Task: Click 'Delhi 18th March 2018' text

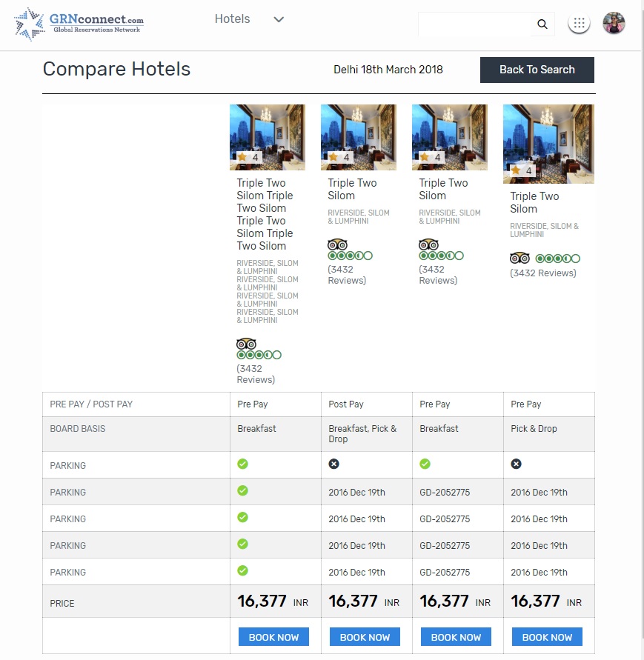Action: 388,70
